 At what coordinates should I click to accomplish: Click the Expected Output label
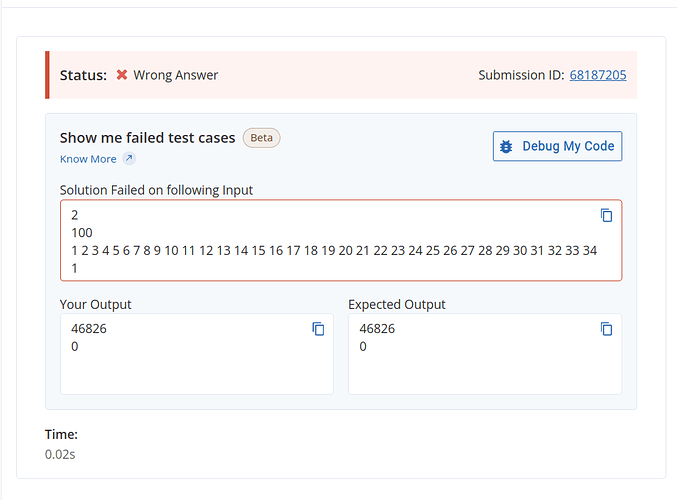click(396, 304)
